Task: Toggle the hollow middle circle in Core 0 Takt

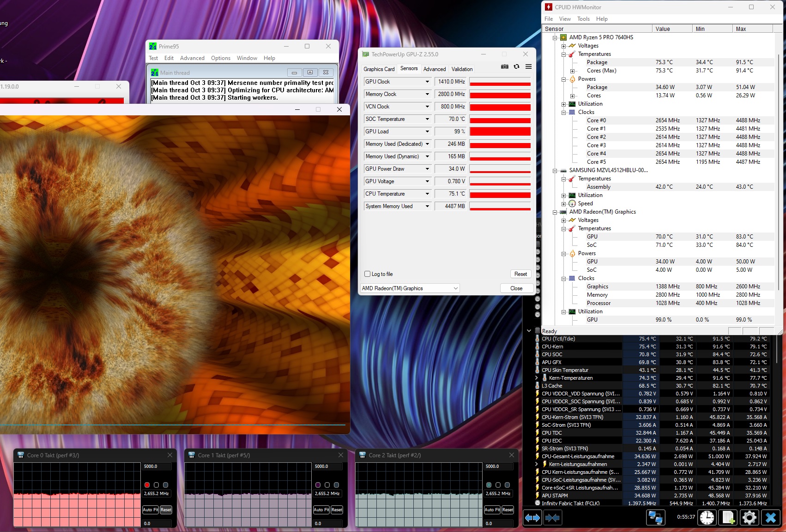Action: (x=156, y=485)
